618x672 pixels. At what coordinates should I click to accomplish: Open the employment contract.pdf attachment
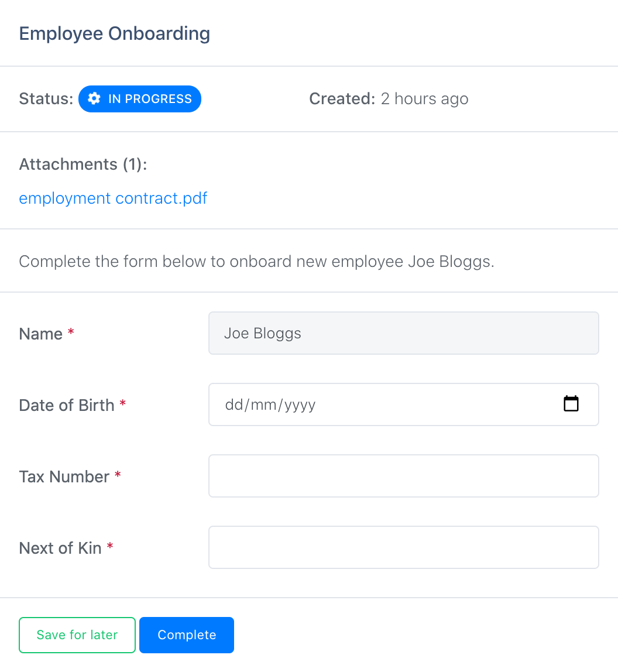coord(113,198)
